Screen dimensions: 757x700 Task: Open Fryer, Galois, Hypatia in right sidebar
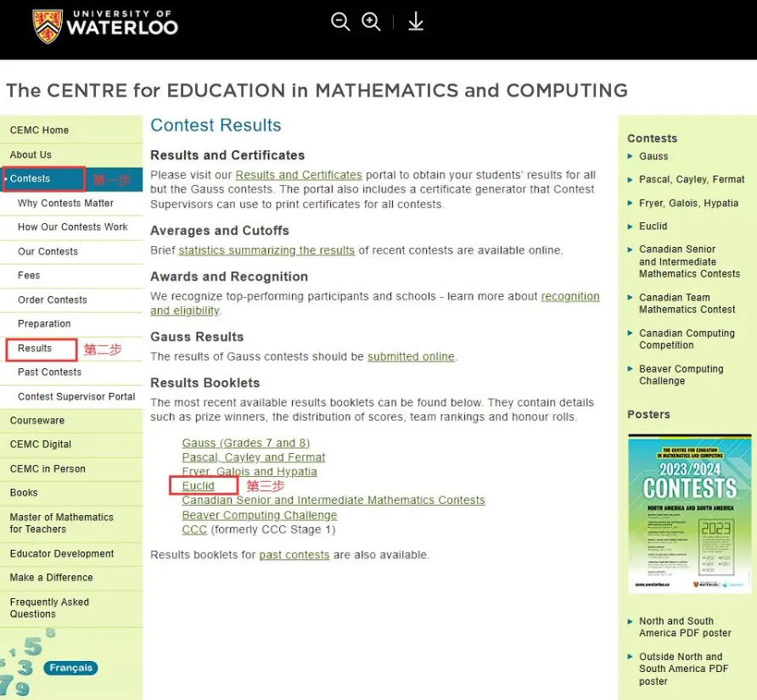688,204
